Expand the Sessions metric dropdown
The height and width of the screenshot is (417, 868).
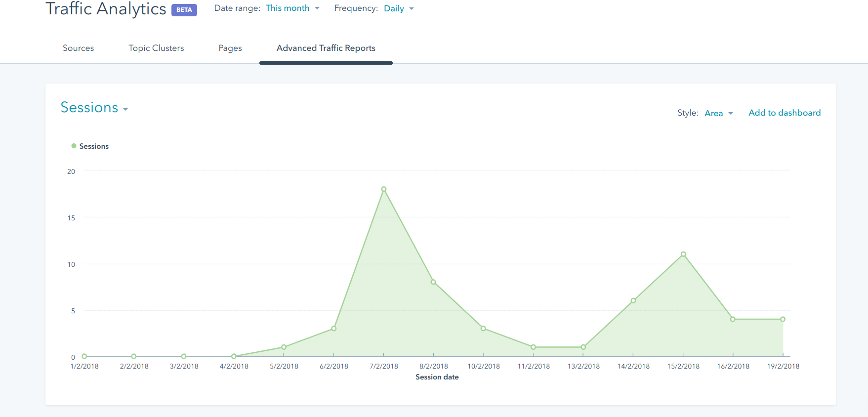[x=94, y=108]
